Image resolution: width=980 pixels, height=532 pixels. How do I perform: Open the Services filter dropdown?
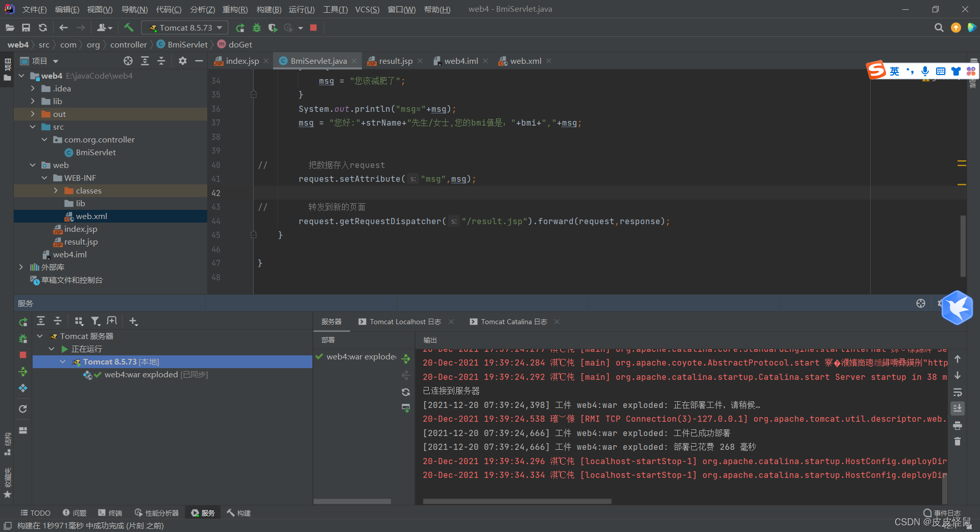point(95,321)
